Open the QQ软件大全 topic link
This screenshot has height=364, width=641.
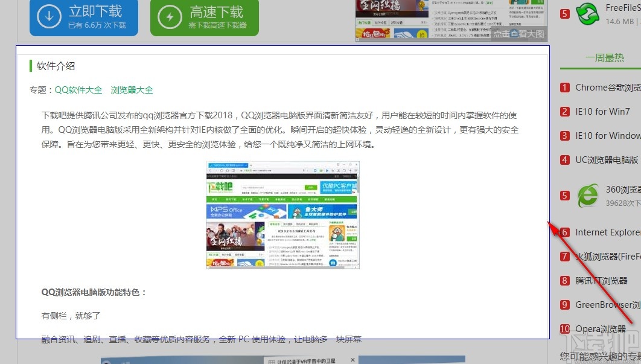[78, 90]
